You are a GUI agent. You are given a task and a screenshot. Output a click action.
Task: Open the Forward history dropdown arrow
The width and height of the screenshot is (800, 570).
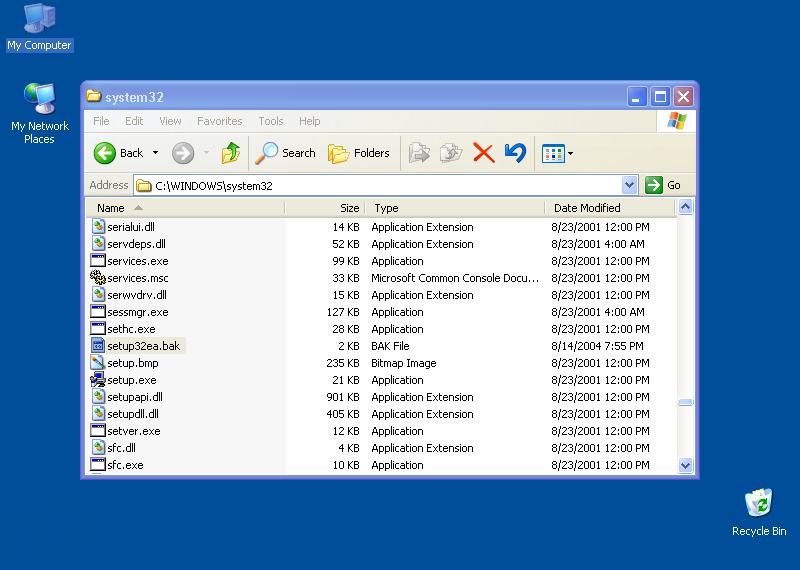coord(207,153)
